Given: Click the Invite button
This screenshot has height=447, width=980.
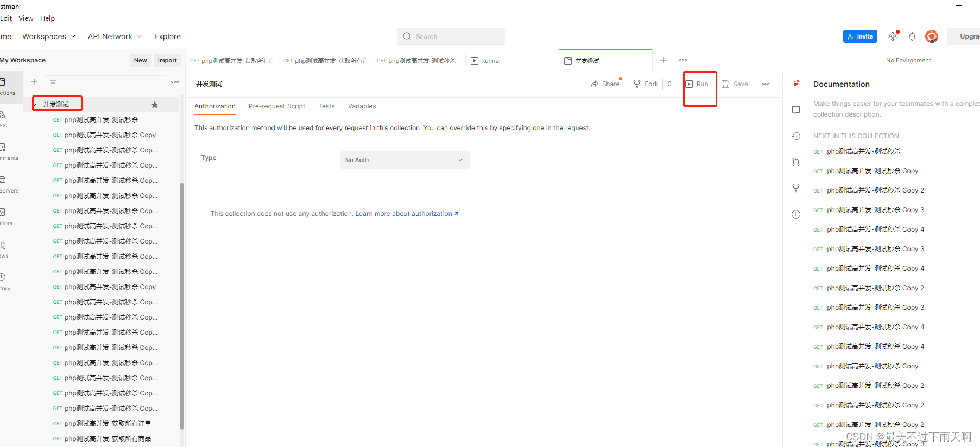Looking at the screenshot, I should pos(860,36).
